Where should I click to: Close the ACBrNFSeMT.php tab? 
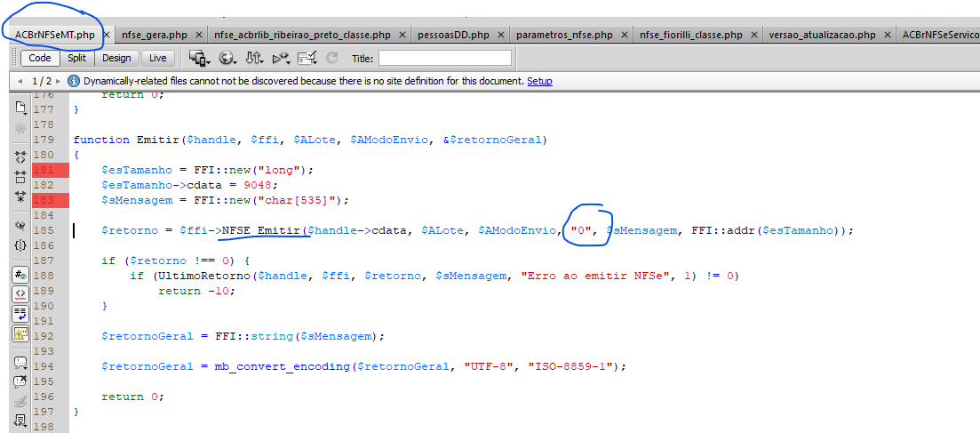(107, 35)
